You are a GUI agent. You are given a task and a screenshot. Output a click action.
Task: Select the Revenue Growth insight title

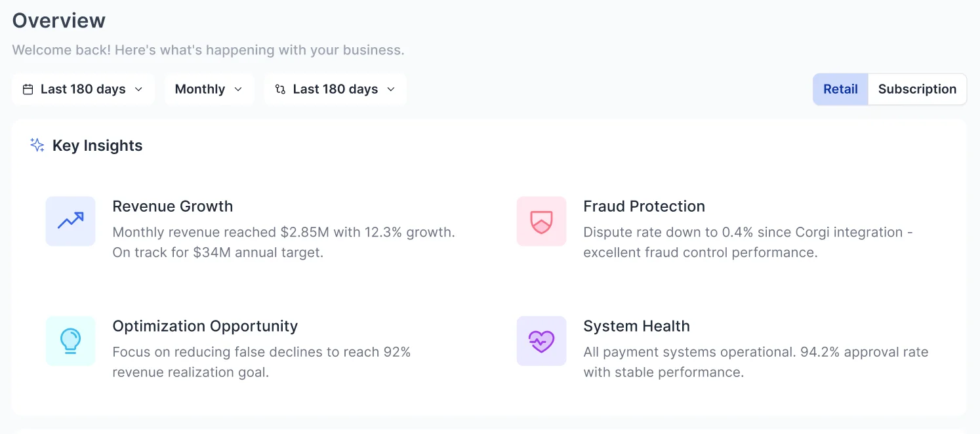[x=173, y=206]
